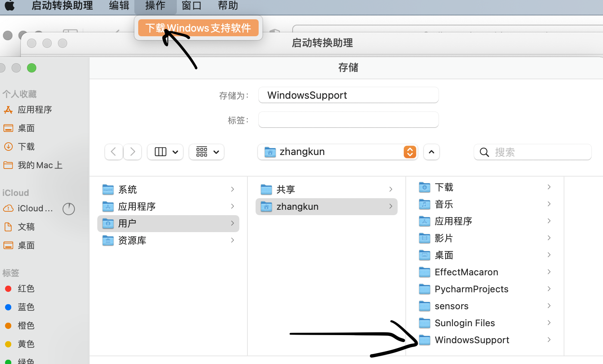Open the 应用程序 folder in third column

(x=485, y=221)
